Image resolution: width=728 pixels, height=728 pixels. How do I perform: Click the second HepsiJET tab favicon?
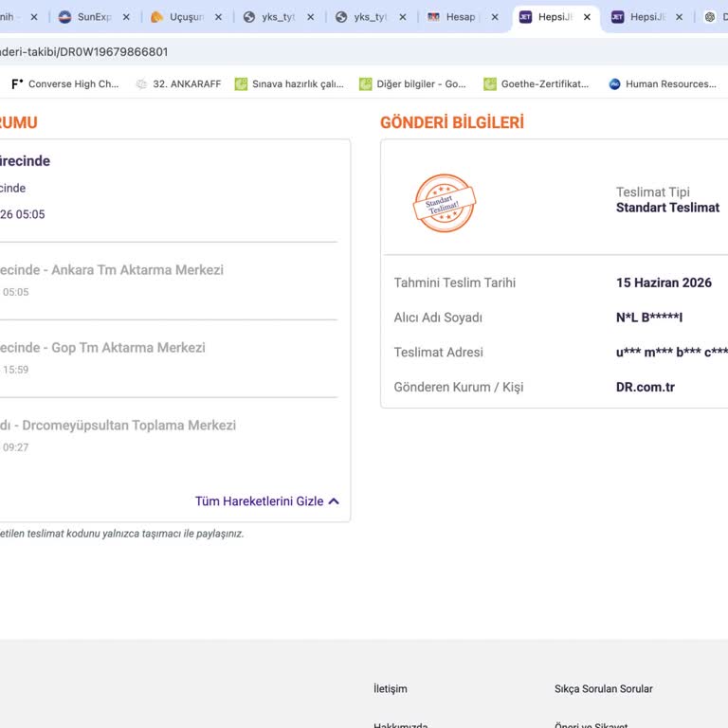(x=617, y=17)
